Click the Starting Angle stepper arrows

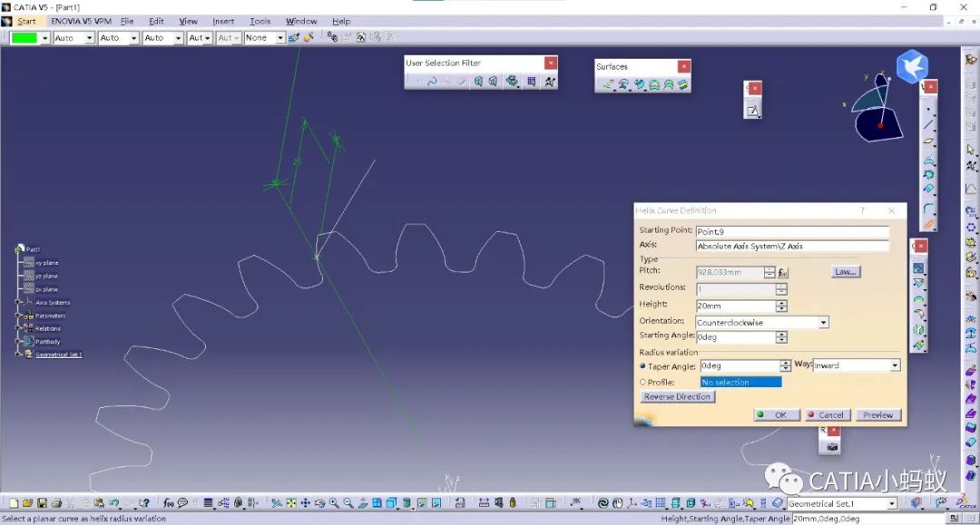tap(781, 337)
